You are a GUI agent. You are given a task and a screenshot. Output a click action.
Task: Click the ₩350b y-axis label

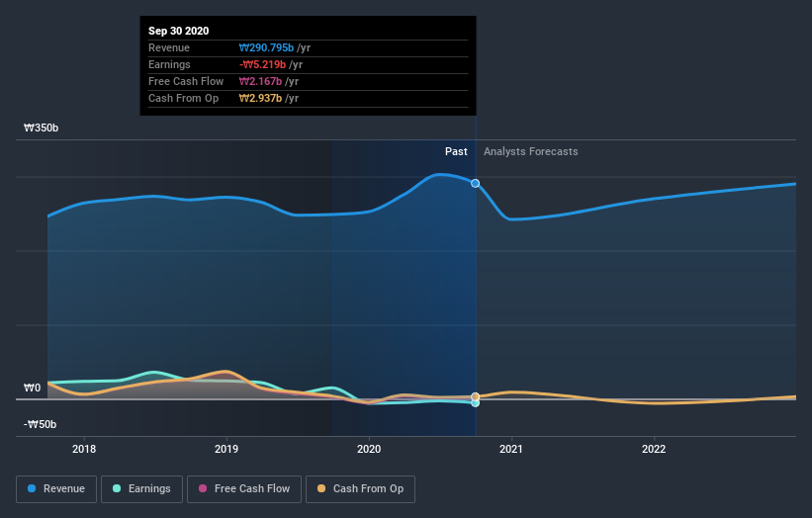41,128
